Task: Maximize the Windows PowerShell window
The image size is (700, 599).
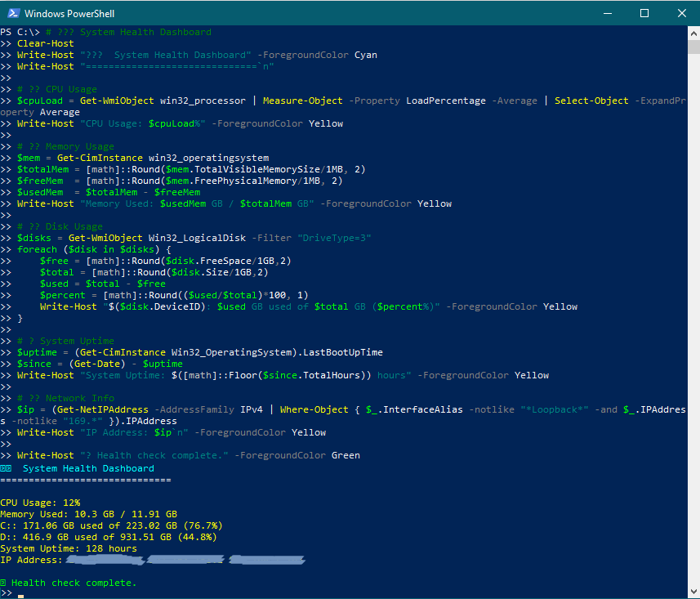Action: (644, 13)
